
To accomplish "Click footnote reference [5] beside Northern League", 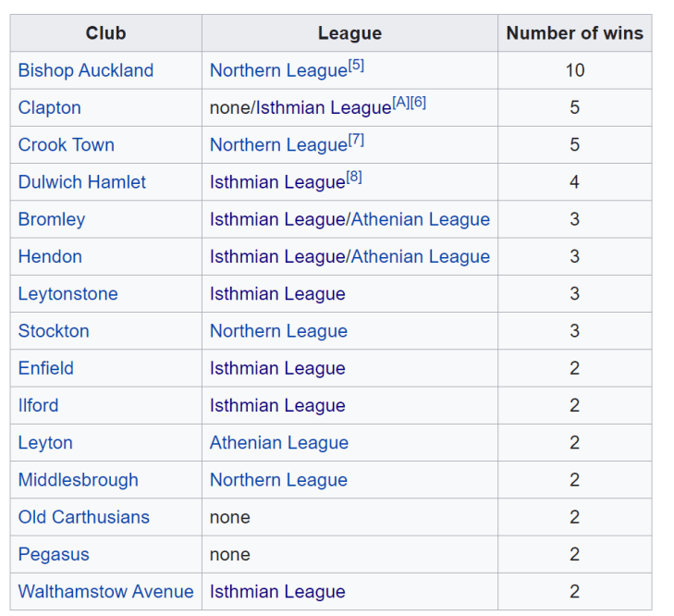I will coord(357,65).
